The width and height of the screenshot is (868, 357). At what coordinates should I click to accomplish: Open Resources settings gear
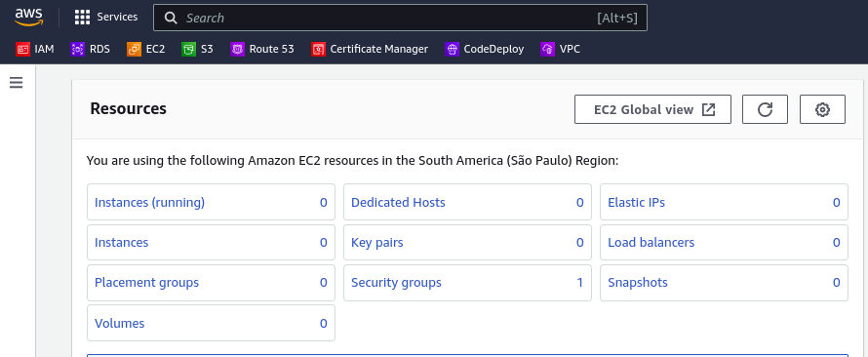(x=822, y=109)
